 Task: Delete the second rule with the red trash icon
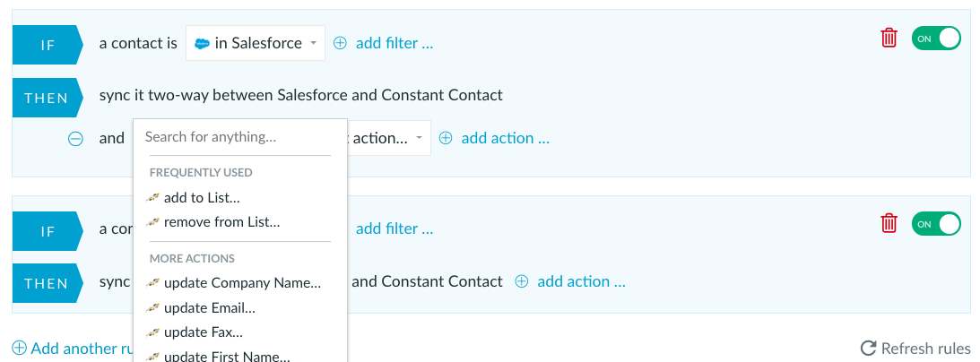pos(889,223)
